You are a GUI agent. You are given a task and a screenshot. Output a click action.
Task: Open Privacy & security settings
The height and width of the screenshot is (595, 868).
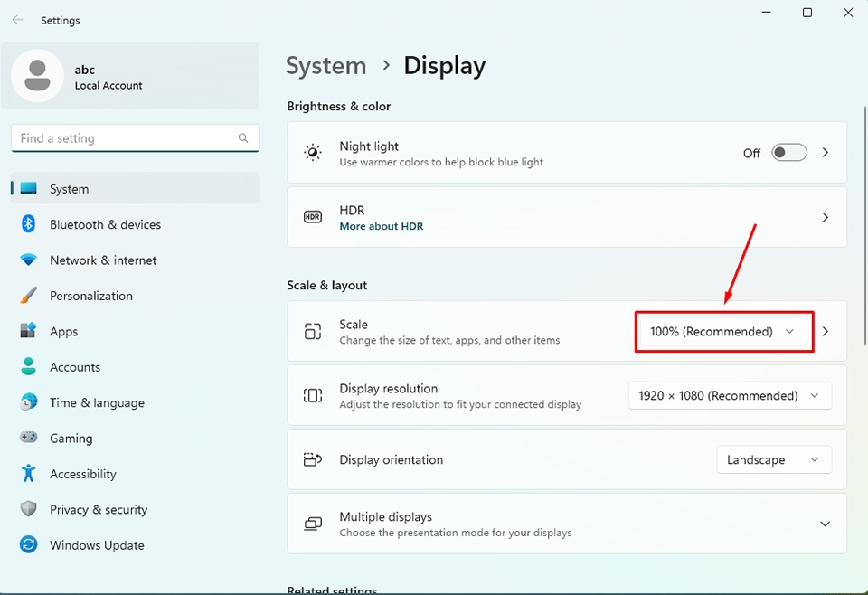(98, 509)
